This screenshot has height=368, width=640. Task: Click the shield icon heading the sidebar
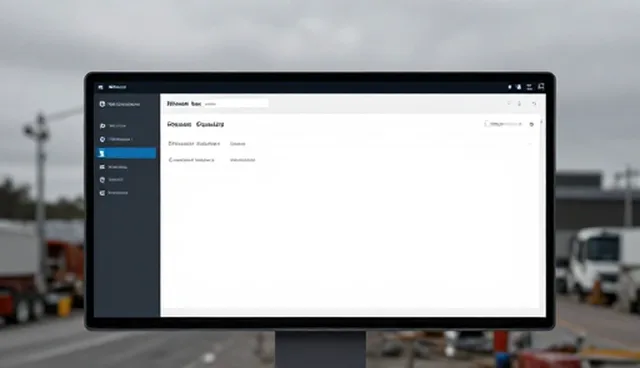point(102,104)
